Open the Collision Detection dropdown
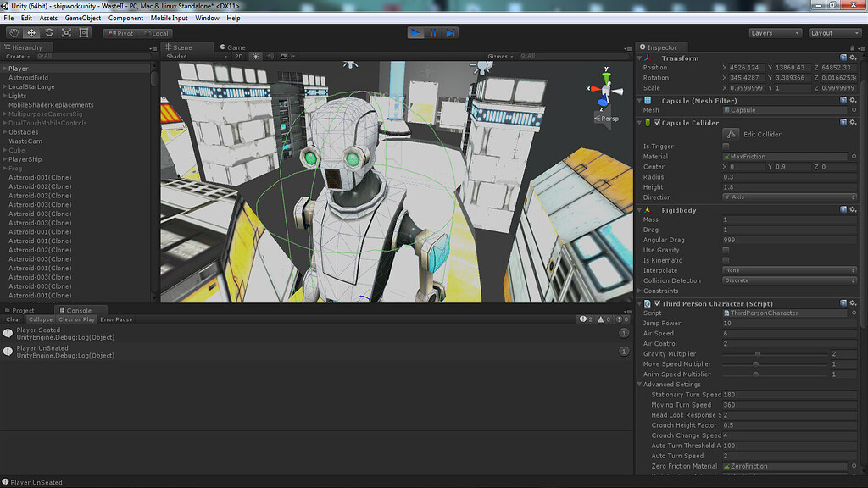Image resolution: width=868 pixels, height=488 pixels. [789, 280]
